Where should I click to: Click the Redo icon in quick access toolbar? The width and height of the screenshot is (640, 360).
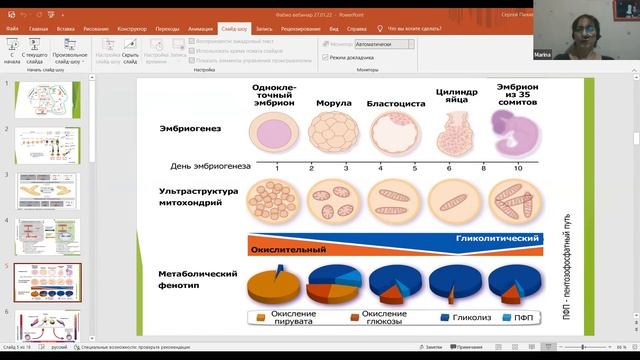[x=39, y=15]
